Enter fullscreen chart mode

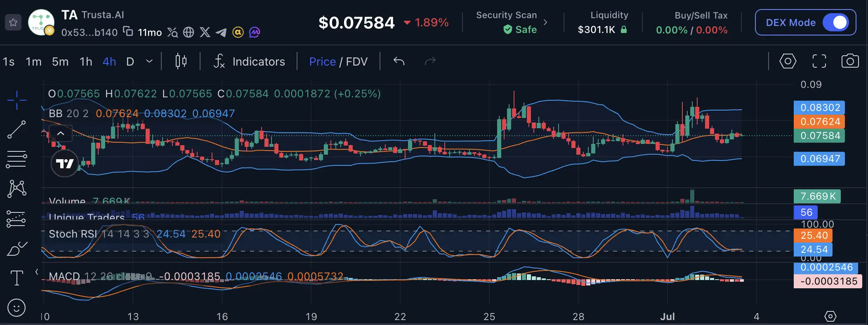819,61
